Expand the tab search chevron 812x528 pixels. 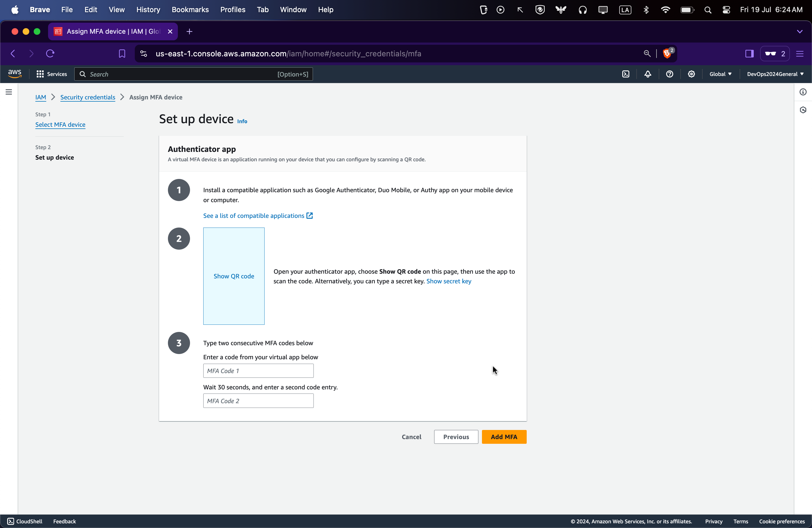click(799, 31)
